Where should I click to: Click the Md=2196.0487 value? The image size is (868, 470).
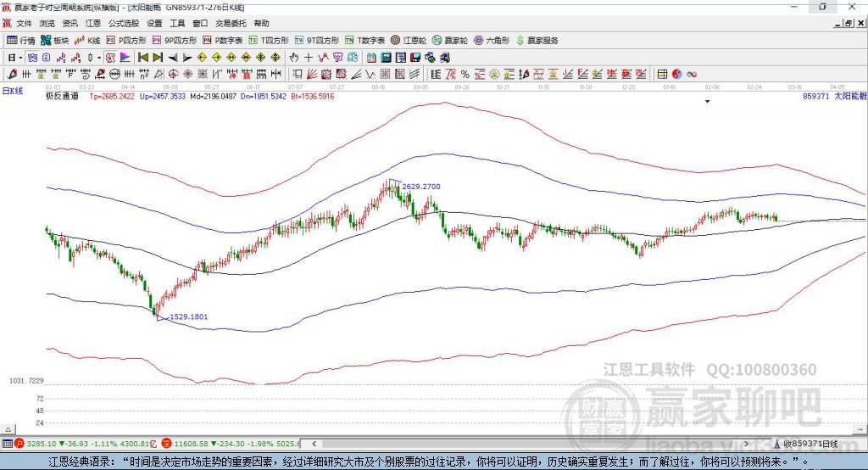pyautogui.click(x=213, y=97)
